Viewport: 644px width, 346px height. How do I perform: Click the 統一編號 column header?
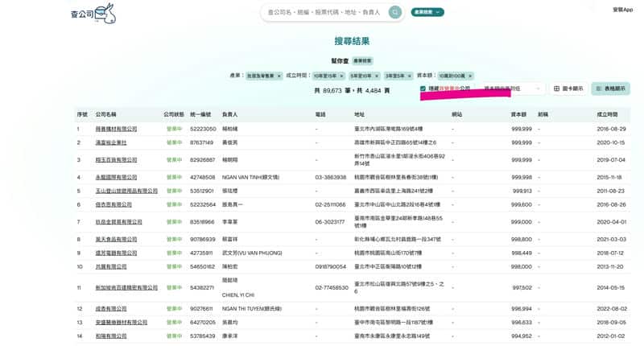point(200,114)
